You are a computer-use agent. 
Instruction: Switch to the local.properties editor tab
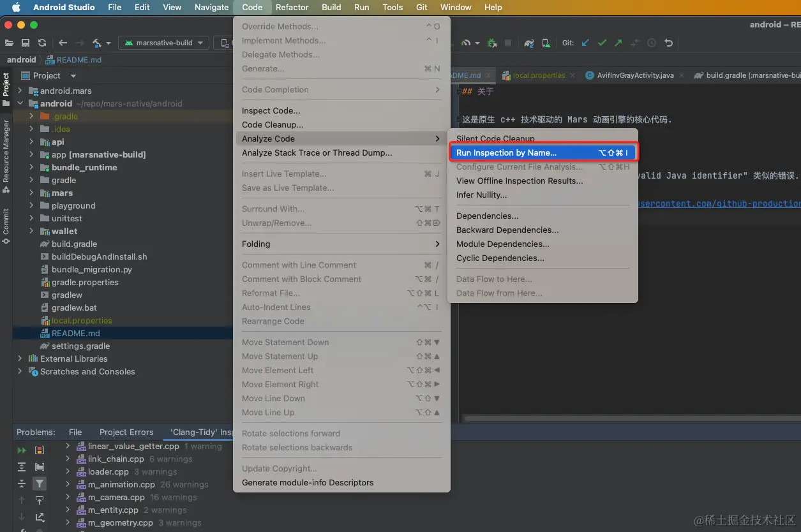tap(539, 75)
